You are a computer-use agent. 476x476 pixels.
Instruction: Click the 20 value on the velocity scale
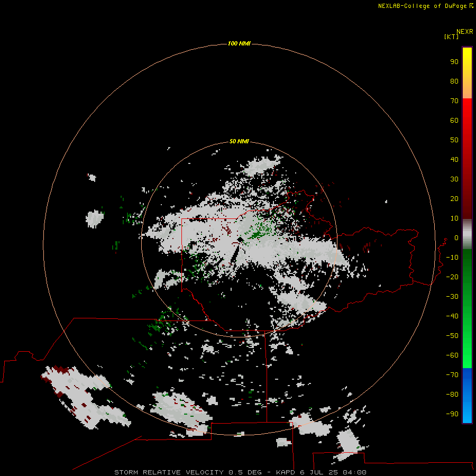click(x=454, y=198)
